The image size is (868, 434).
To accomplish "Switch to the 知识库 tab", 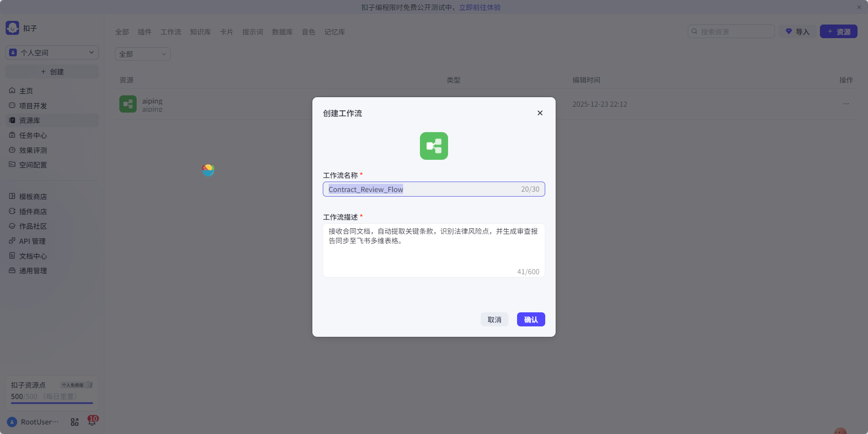I will tap(200, 32).
